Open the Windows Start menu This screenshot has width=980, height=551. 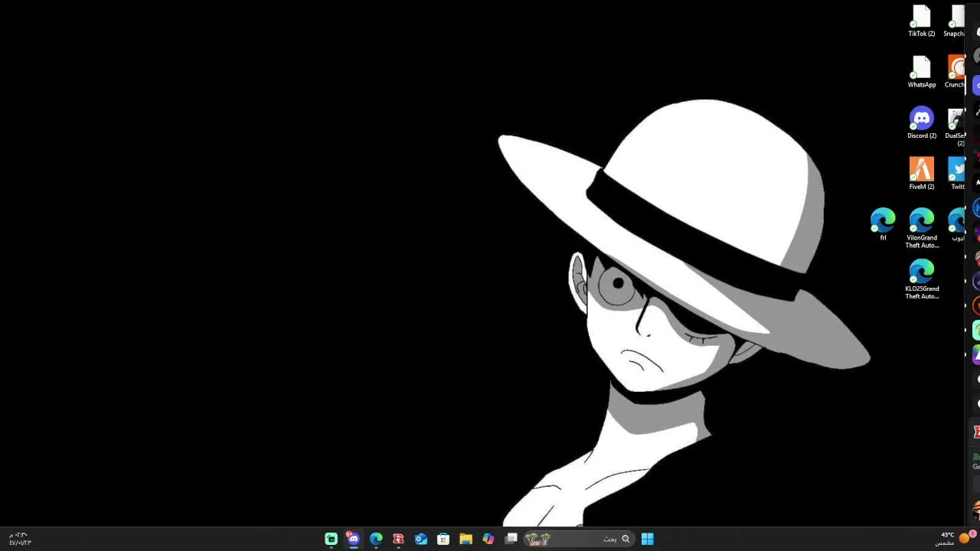click(x=647, y=539)
